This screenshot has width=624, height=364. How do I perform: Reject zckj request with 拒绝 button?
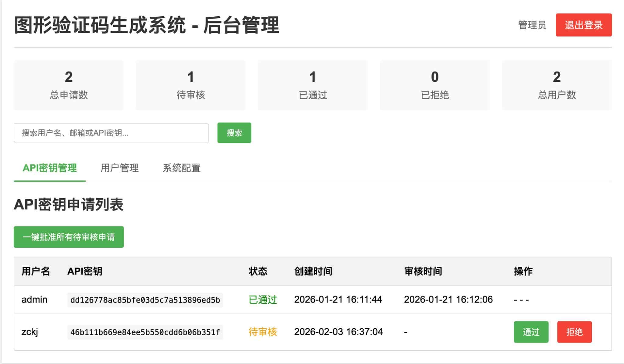pyautogui.click(x=574, y=332)
